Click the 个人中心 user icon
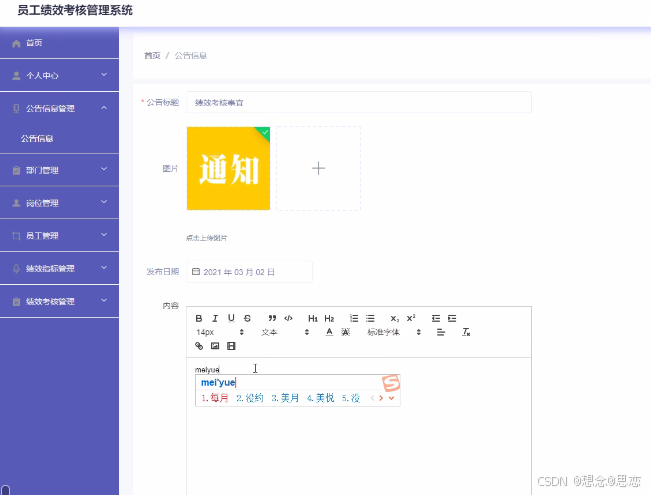This screenshot has width=651, height=495. pyautogui.click(x=16, y=76)
